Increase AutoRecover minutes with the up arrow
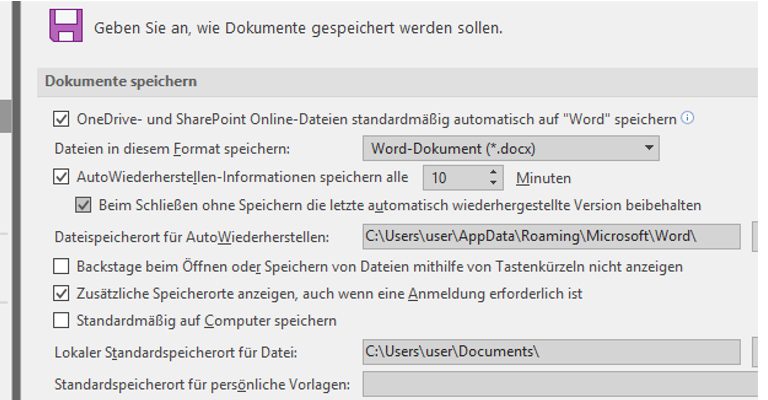 493,173
